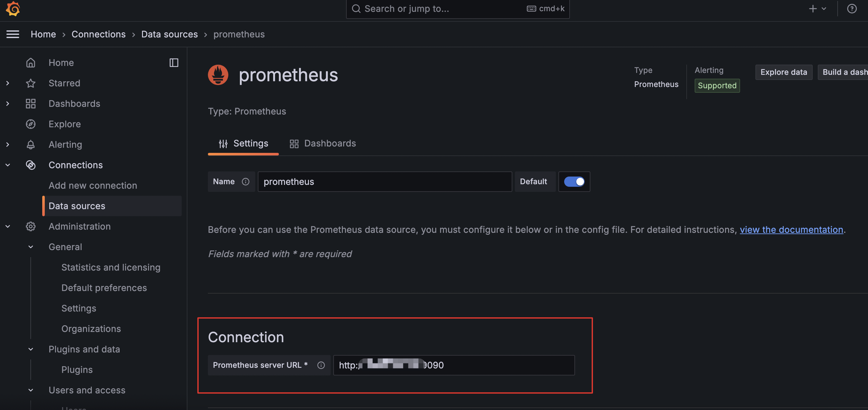This screenshot has width=868, height=410.
Task: Collapse the Administration section chevron
Action: click(8, 226)
